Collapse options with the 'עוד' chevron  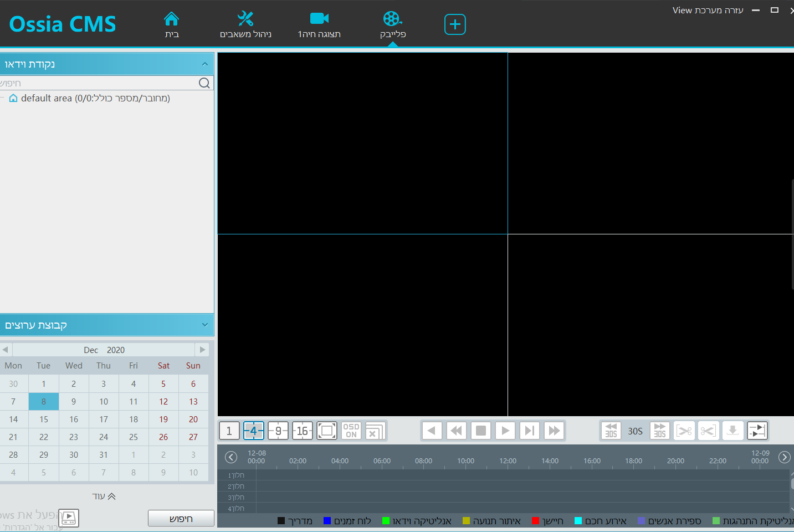[x=104, y=496]
